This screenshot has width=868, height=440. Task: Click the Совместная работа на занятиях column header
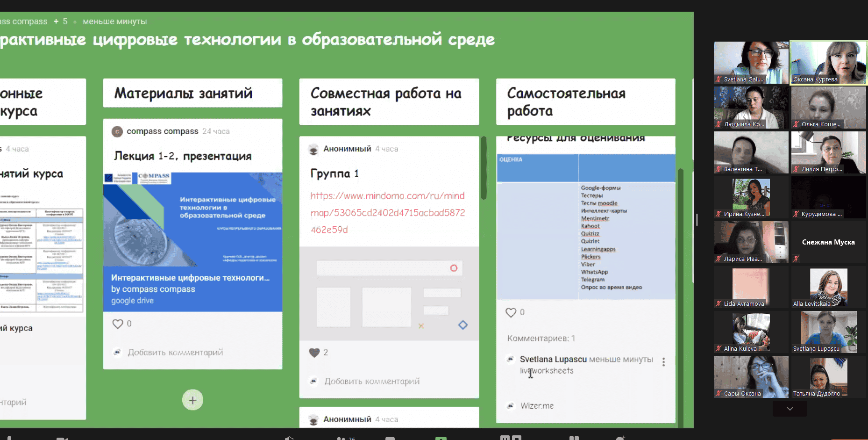[x=389, y=102]
